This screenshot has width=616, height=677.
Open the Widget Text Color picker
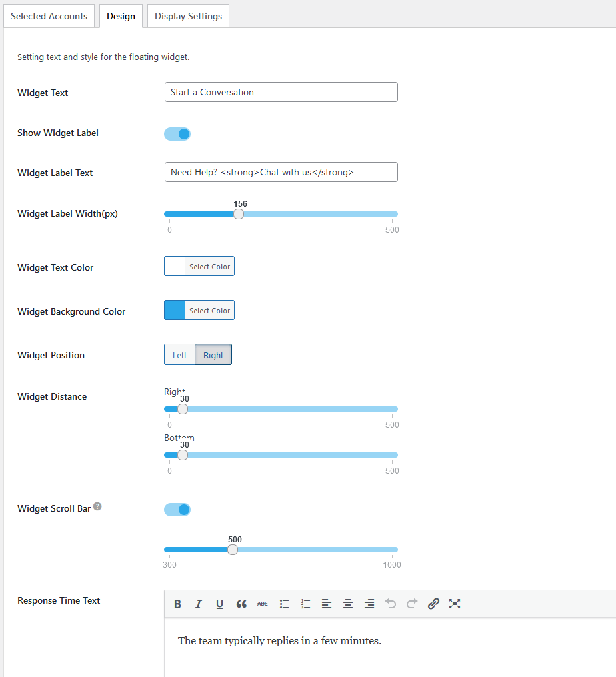point(199,266)
